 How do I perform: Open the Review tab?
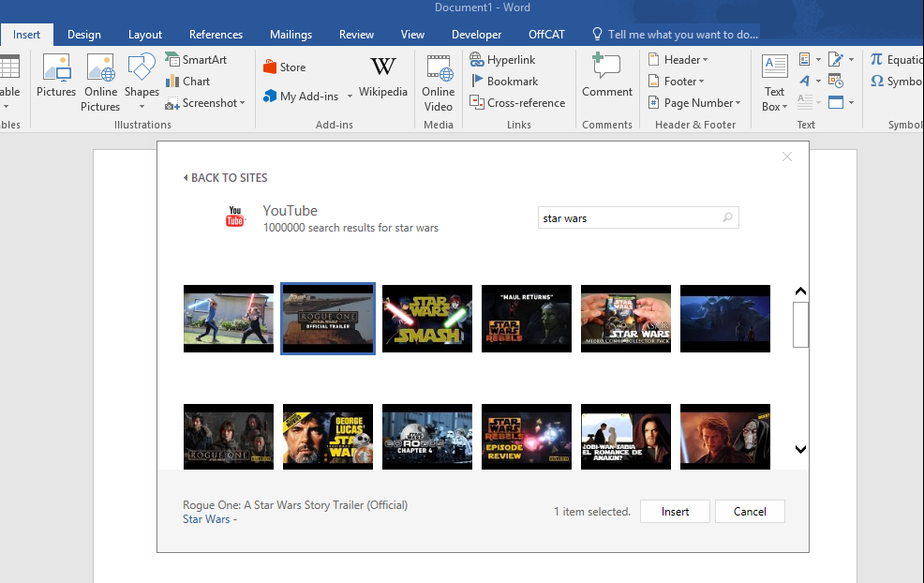356,35
